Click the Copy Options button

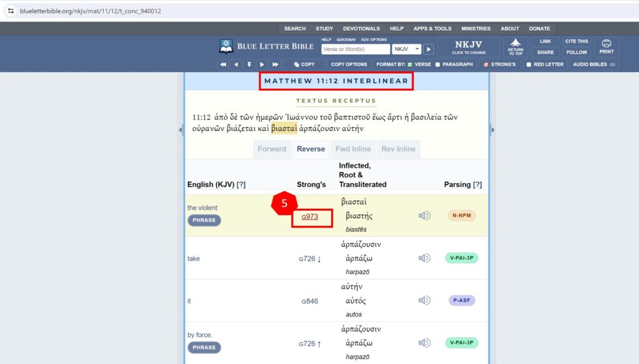349,64
